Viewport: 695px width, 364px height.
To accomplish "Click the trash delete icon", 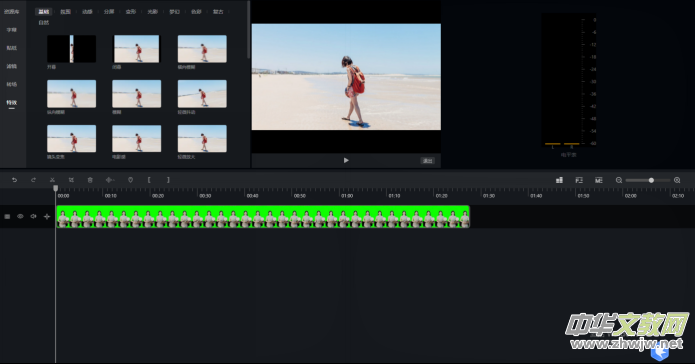I will pos(90,180).
